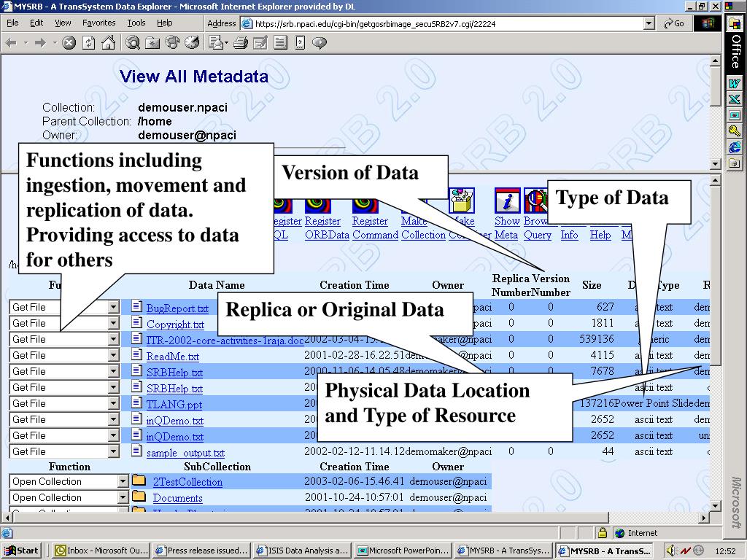
Task: Open the Mail button dropdown arrow
Action: 226,43
